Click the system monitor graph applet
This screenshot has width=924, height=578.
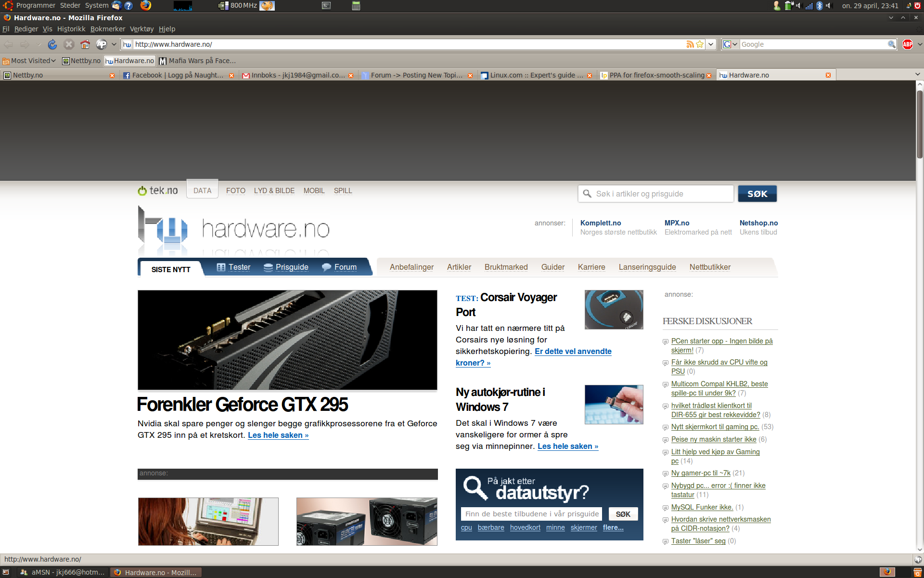183,6
